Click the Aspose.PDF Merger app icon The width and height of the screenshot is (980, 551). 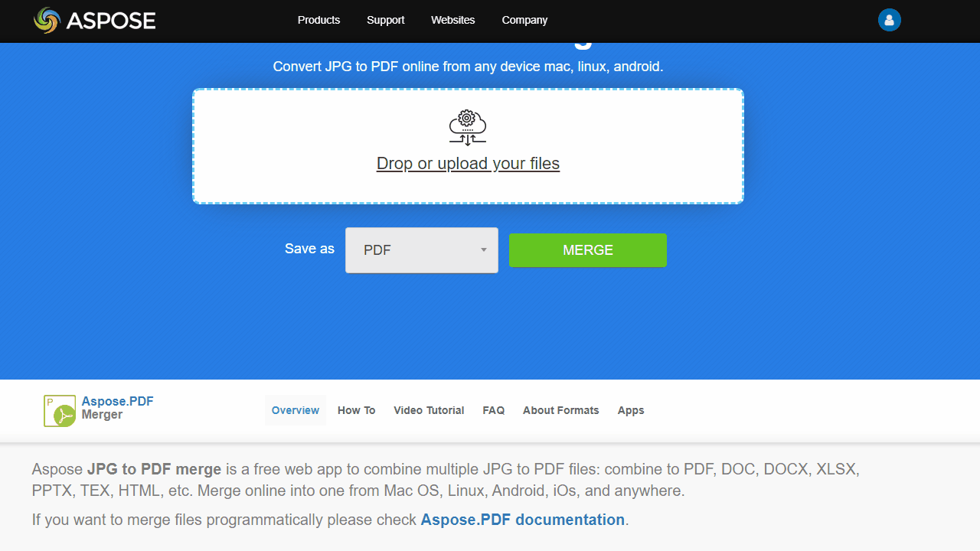[x=59, y=410]
